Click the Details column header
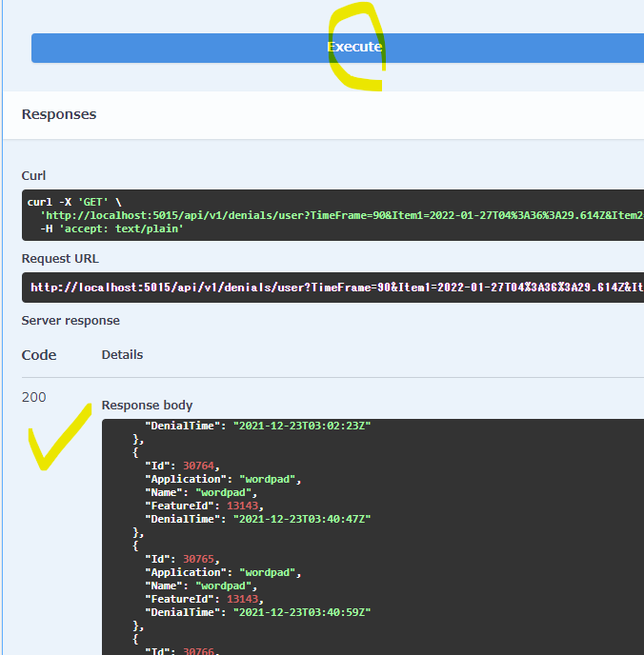This screenshot has width=644, height=655. [122, 355]
